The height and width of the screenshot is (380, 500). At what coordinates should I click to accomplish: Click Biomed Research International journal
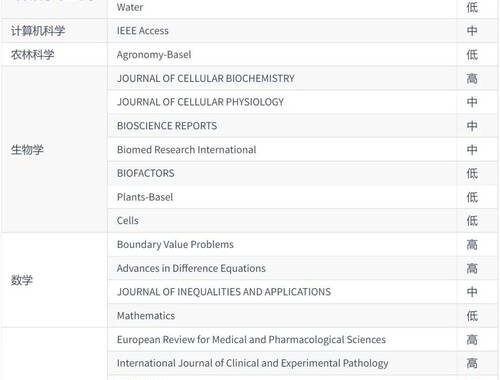pyautogui.click(x=186, y=150)
